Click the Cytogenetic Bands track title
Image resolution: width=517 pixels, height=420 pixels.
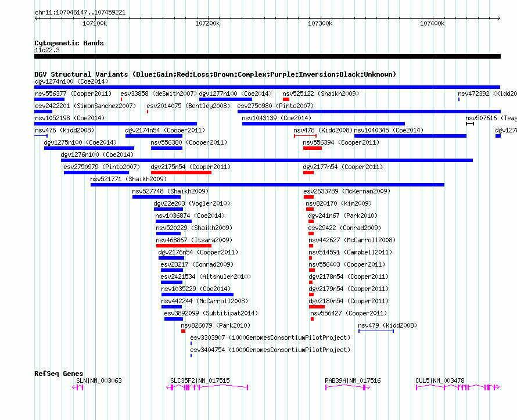tap(69, 43)
